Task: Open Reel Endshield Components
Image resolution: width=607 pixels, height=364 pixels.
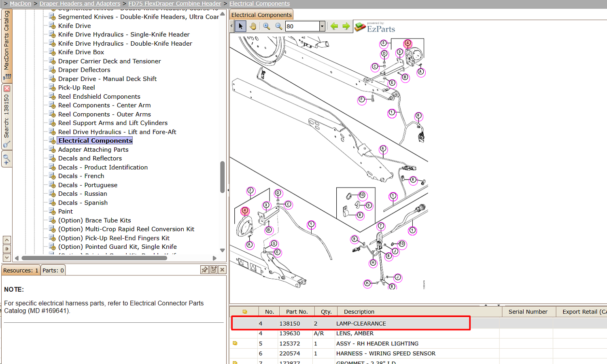Action: click(99, 97)
